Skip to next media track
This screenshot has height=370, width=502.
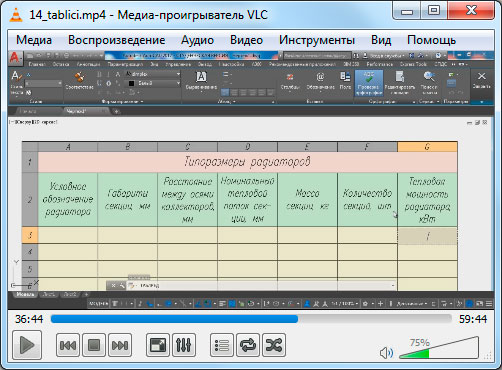[120, 345]
